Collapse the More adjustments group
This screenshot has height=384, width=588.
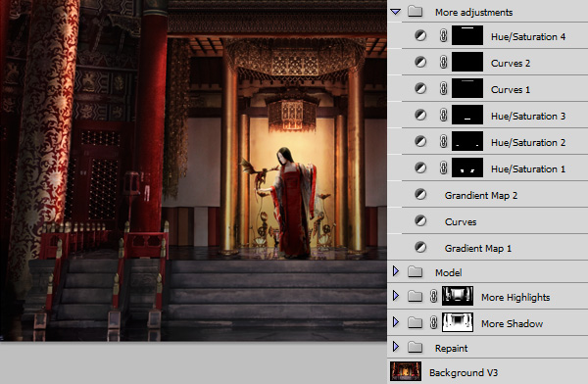pyautogui.click(x=395, y=12)
